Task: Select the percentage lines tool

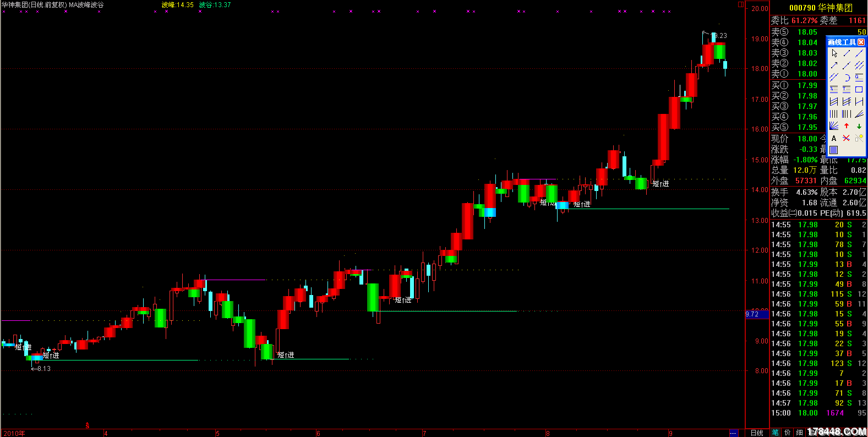Action: point(834,90)
